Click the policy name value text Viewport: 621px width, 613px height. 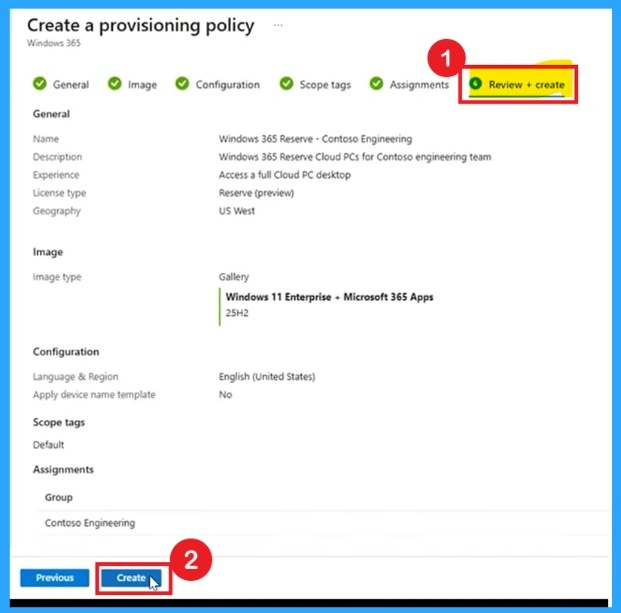(x=315, y=139)
